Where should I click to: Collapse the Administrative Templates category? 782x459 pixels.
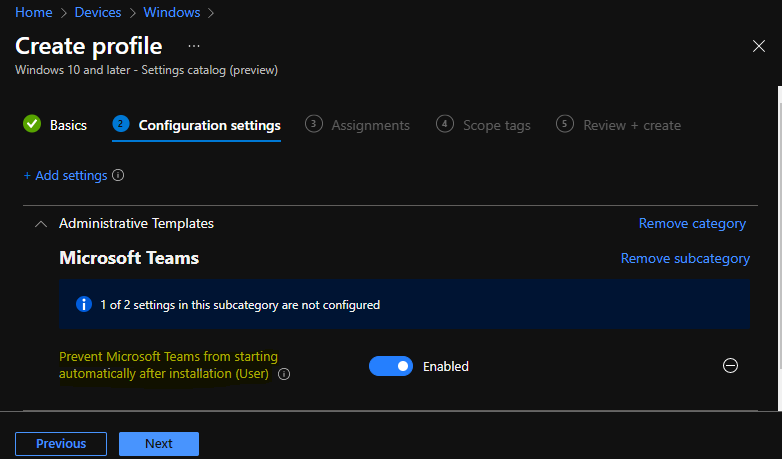coord(41,224)
